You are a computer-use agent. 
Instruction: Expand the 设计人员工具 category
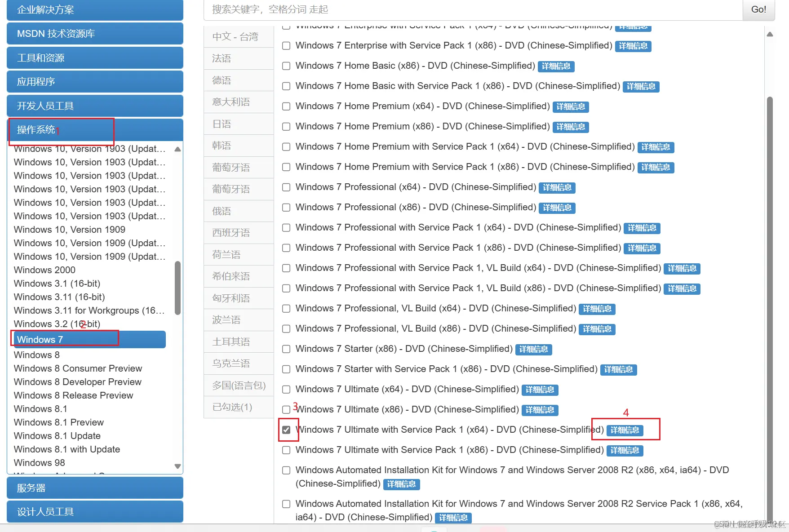95,512
